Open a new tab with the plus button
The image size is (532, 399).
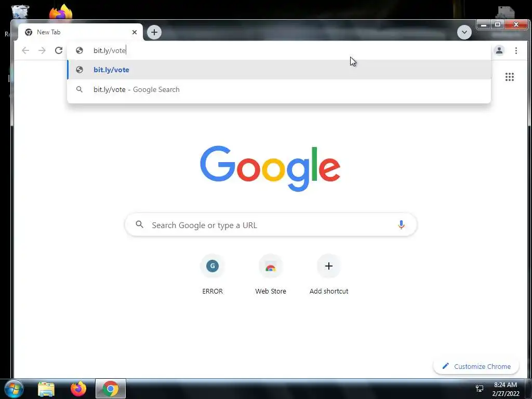154,32
